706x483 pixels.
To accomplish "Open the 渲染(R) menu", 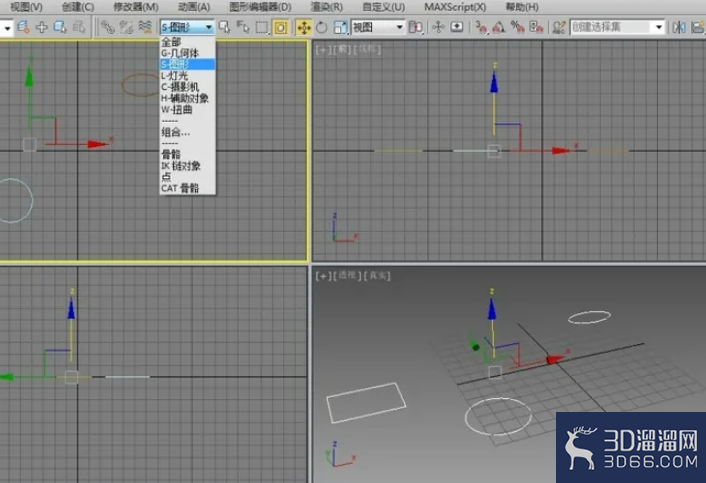I will point(326,7).
